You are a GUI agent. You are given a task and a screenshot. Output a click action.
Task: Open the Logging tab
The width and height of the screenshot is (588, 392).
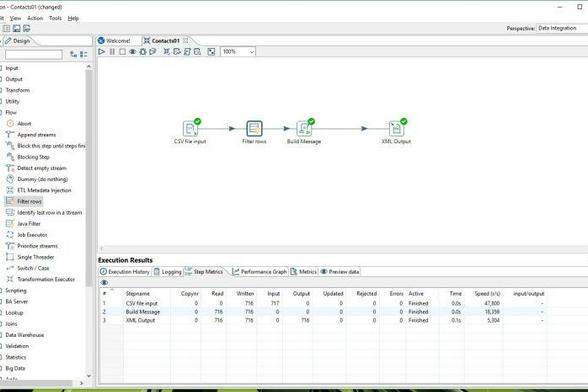[x=168, y=272]
